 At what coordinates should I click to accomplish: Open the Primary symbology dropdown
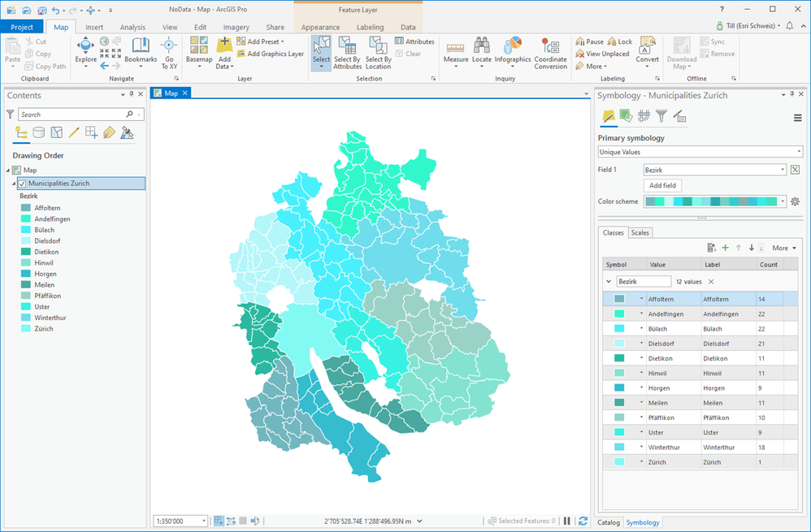700,152
